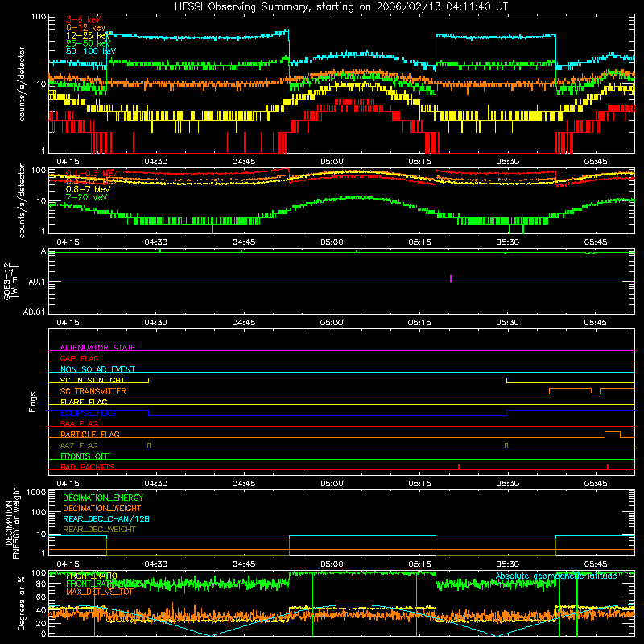Click the REAR_DEC_CHAN/128 legend label
Screen dimensions: 644x644
coord(106,518)
